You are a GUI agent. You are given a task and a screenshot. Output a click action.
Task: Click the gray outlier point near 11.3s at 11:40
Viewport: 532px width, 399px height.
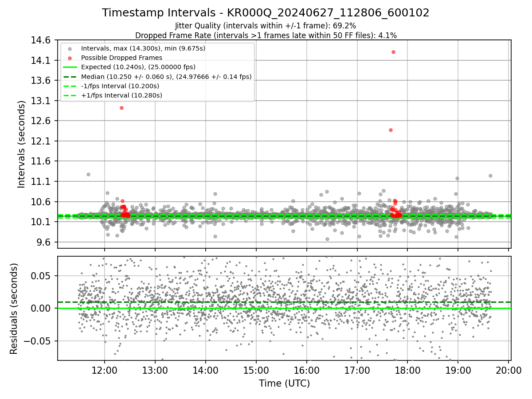[88, 174]
